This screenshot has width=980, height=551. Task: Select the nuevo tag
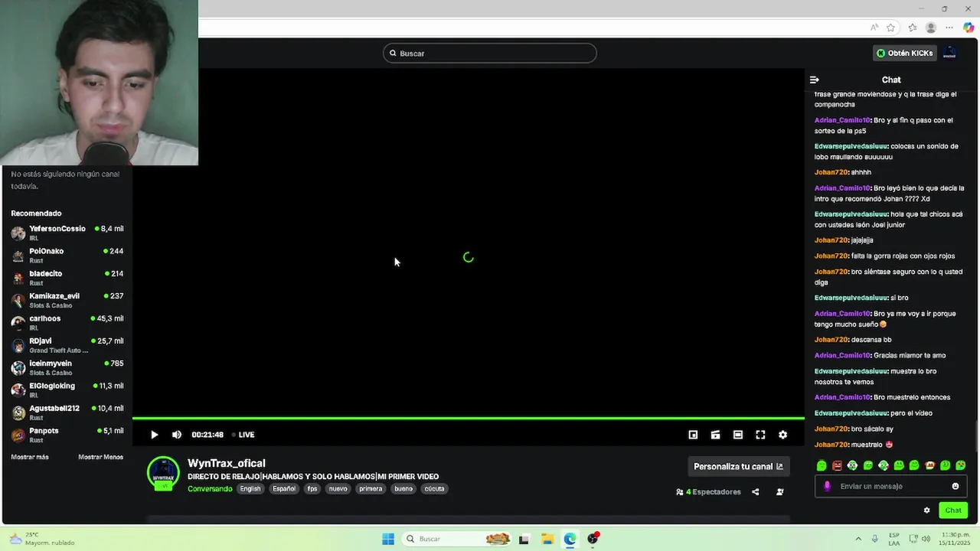pos(338,489)
